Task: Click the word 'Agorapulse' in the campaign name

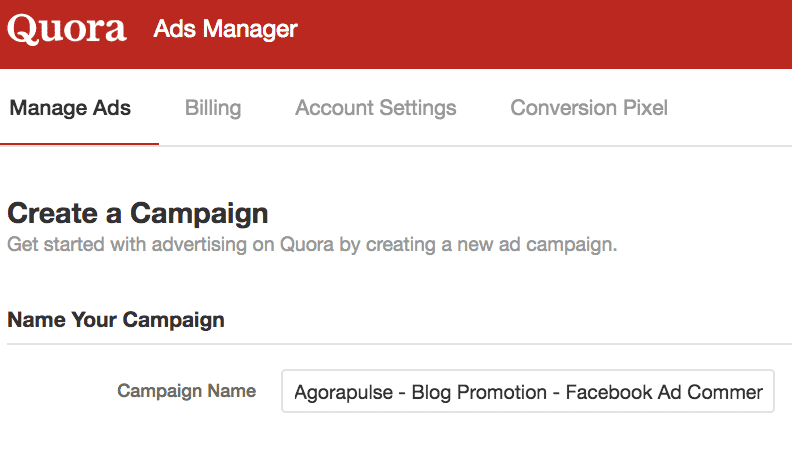Action: pyautogui.click(x=340, y=392)
